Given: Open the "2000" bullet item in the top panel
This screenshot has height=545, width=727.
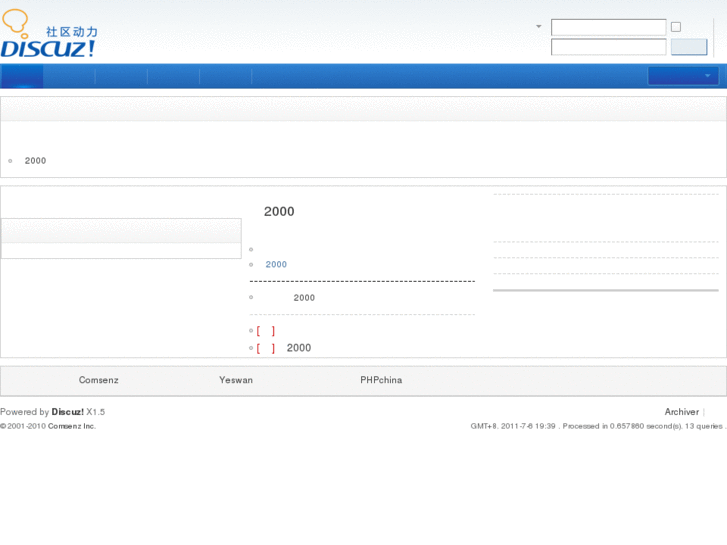Looking at the screenshot, I should click(35, 160).
